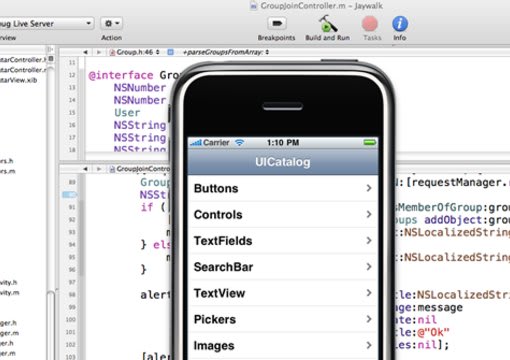Open Buttons row in UICatalog simulator

tap(283, 188)
